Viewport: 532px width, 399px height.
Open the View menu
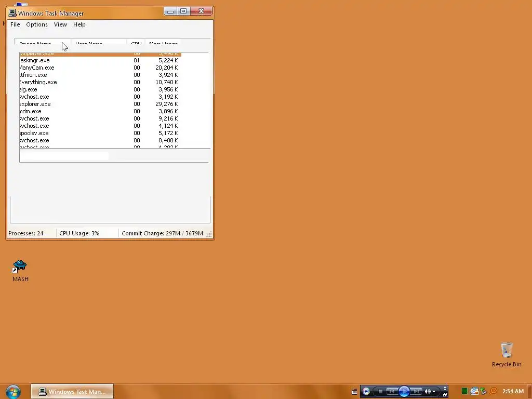tap(60, 24)
